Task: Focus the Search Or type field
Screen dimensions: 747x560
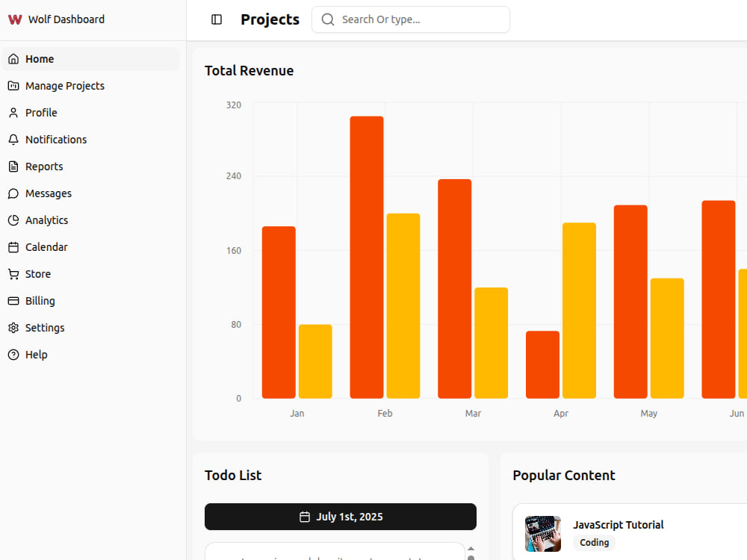Action: pyautogui.click(x=411, y=19)
